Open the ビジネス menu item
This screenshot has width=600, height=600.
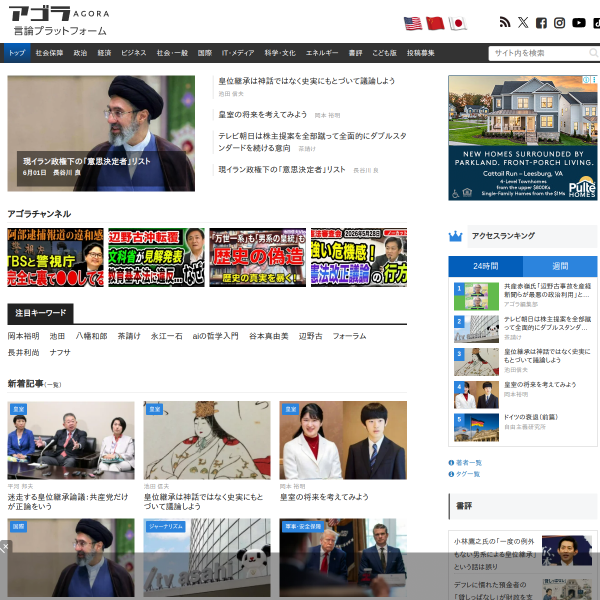coord(134,53)
